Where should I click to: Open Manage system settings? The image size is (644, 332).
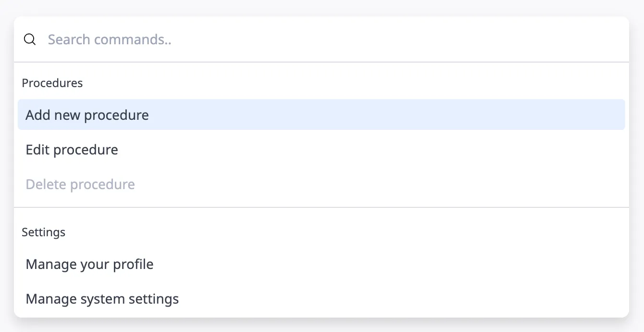(x=102, y=299)
